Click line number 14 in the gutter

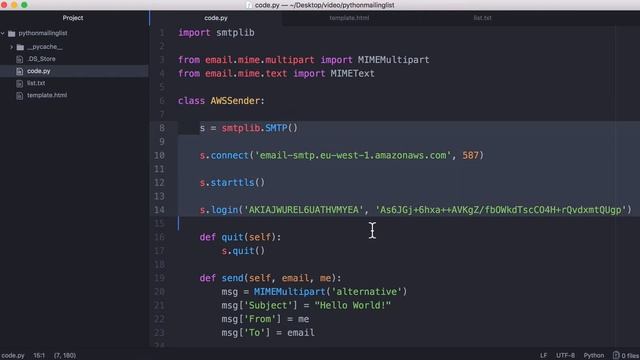click(159, 210)
